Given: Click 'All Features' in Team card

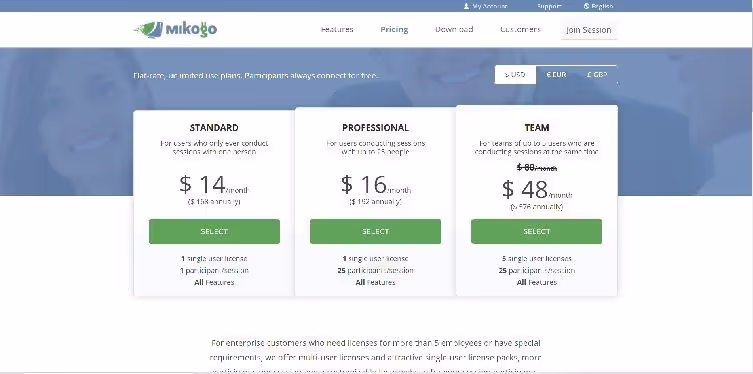Looking at the screenshot, I should click(x=536, y=282).
